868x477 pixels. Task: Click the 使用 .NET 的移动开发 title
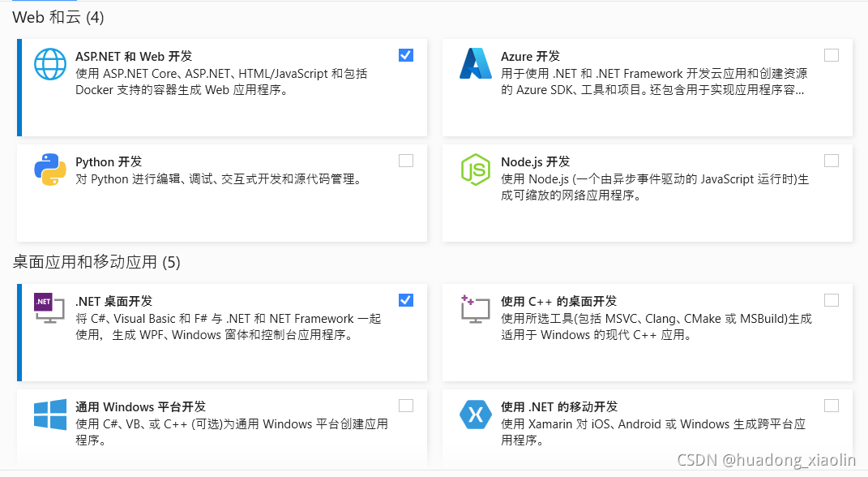click(559, 407)
